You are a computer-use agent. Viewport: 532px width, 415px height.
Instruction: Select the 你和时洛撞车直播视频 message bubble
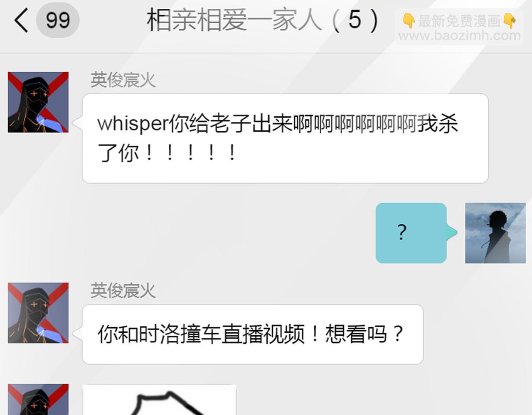click(253, 334)
